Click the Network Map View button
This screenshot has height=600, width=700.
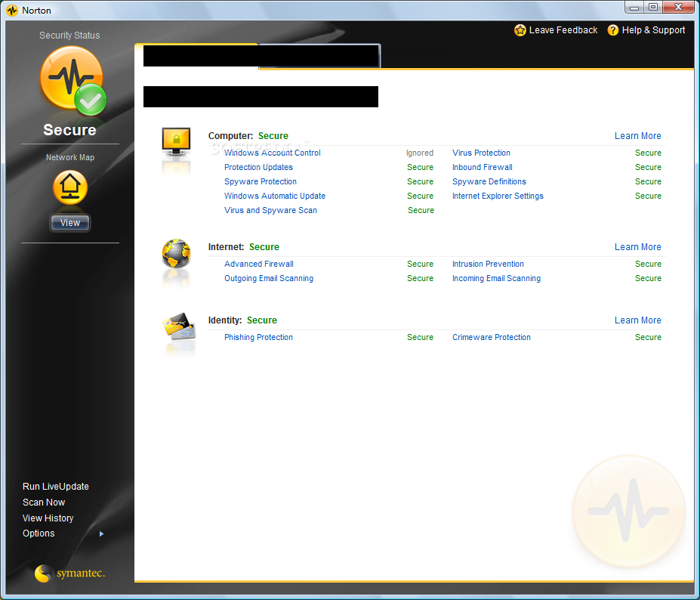coord(70,223)
